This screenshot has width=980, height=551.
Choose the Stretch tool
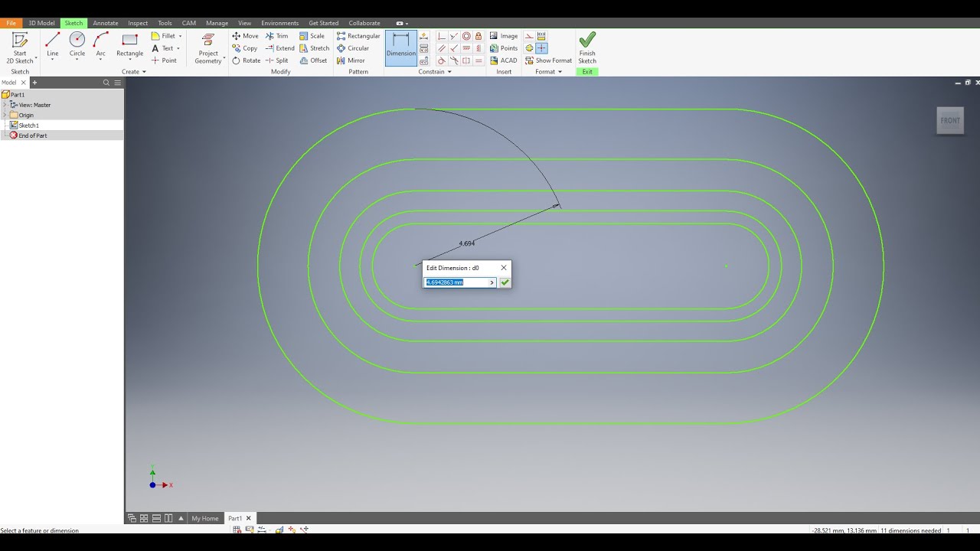pos(314,48)
